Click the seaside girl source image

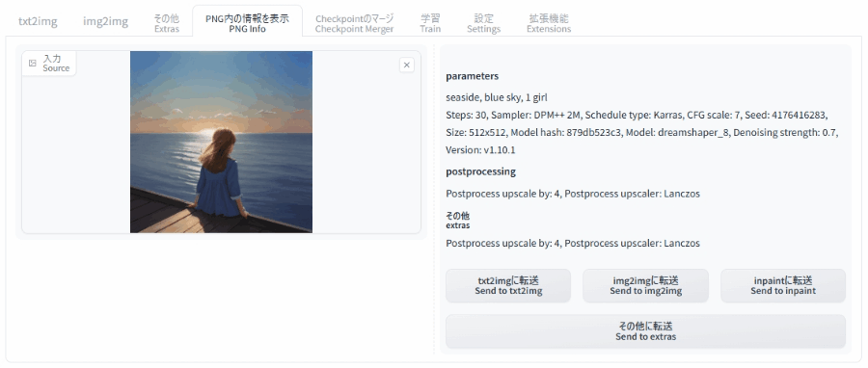click(x=222, y=142)
